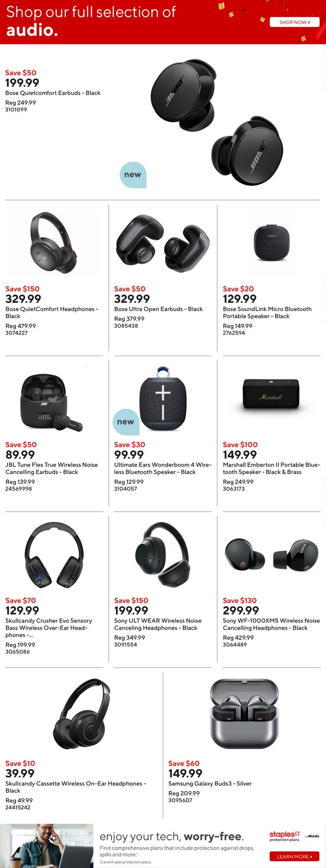The height and width of the screenshot is (868, 326).
Task: Select Bose QuietComfort Headphones image
Action: [54, 243]
